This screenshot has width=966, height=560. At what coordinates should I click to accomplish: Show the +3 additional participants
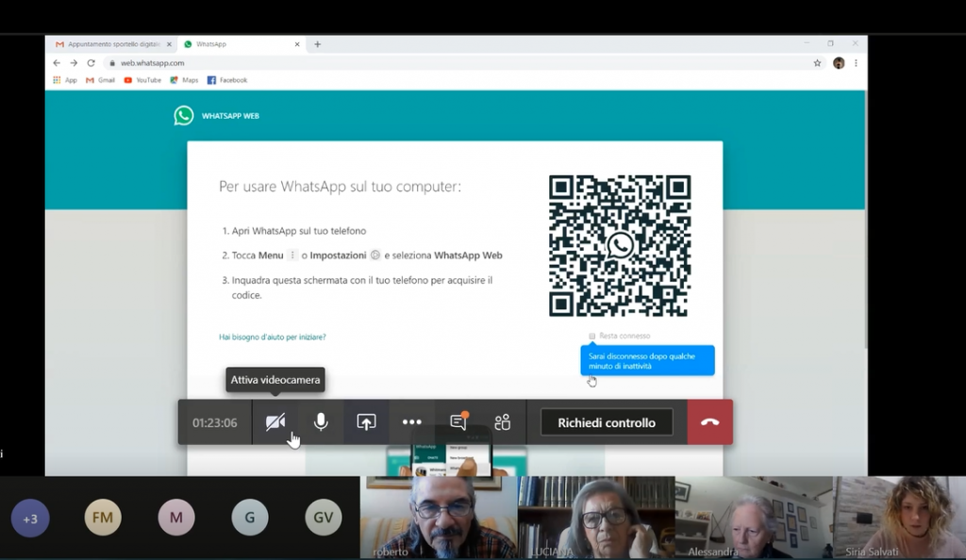[30, 519]
